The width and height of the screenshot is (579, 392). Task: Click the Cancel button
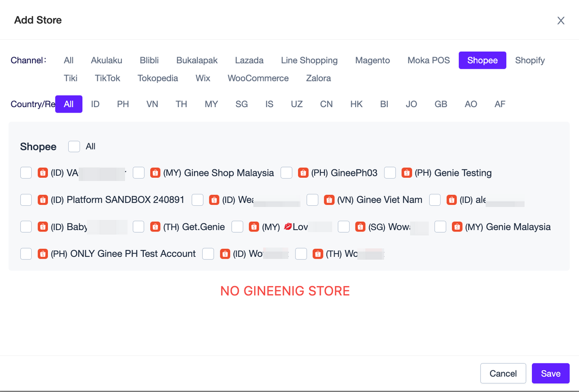click(503, 373)
